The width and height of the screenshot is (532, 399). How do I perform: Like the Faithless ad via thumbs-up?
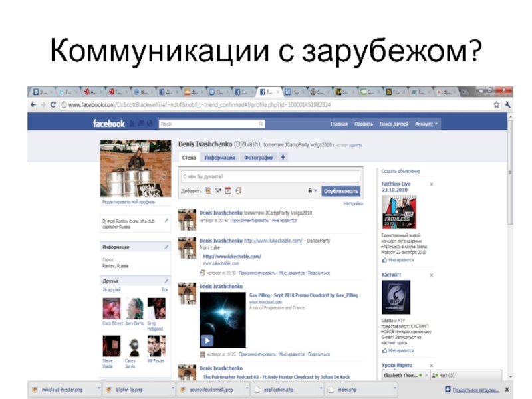[384, 260]
